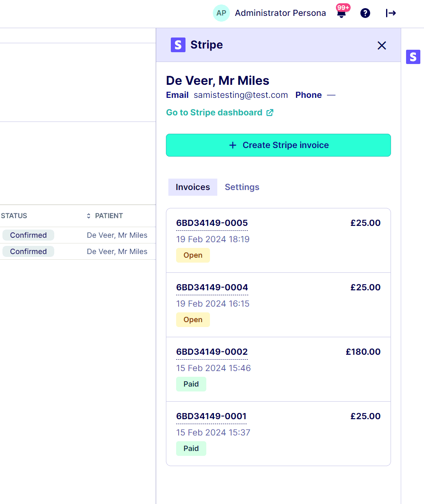This screenshot has height=504, width=424.
Task: Click the first Confirmed status badge
Action: tap(28, 235)
